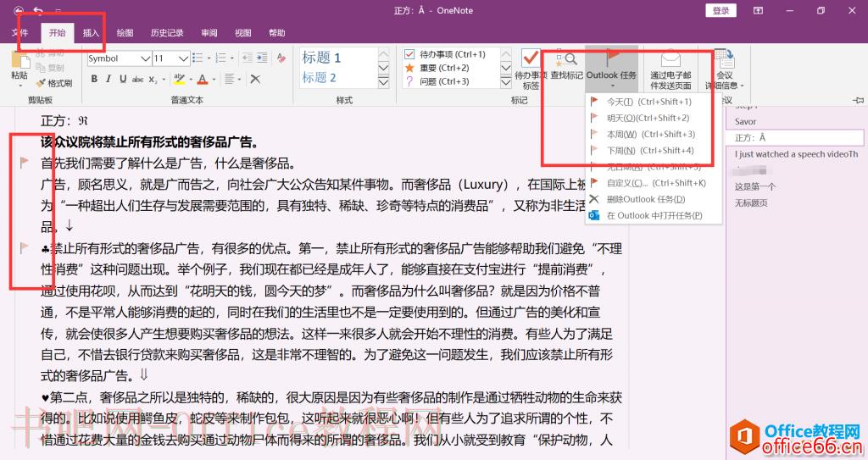Choose 明天(O) from Outlook tasks menu
The height and width of the screenshot is (460, 868).
(654, 118)
